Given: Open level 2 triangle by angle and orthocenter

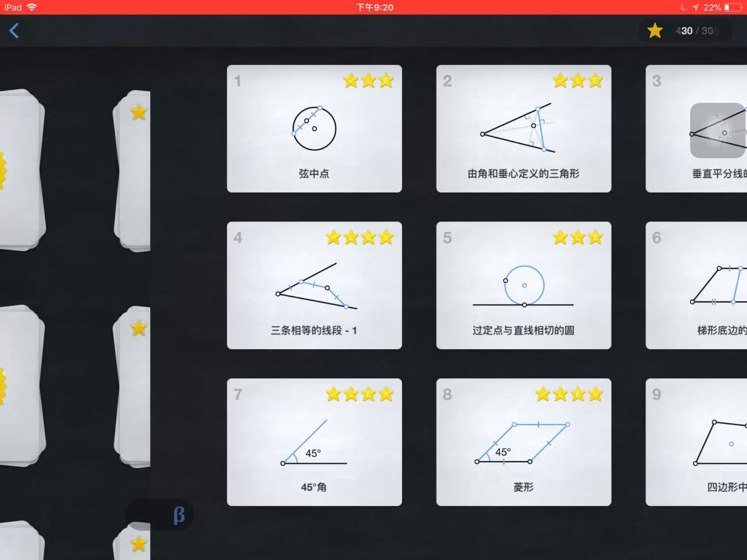Looking at the screenshot, I should (x=524, y=129).
